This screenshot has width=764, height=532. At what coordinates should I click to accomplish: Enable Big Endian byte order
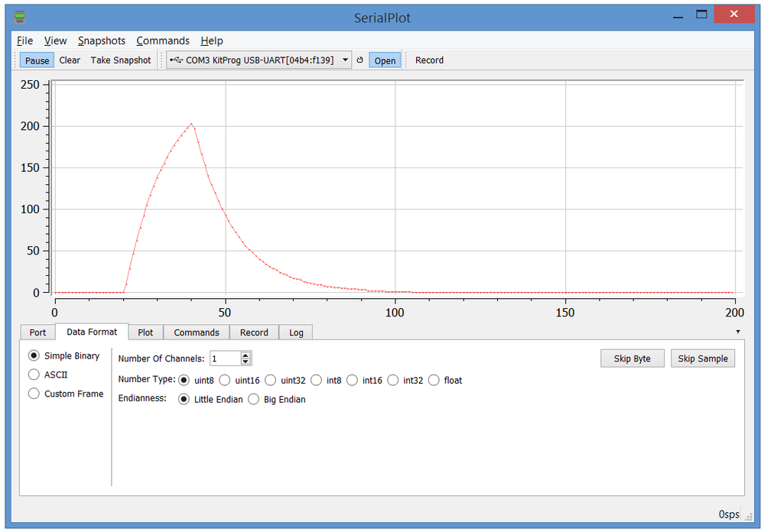tap(253, 399)
